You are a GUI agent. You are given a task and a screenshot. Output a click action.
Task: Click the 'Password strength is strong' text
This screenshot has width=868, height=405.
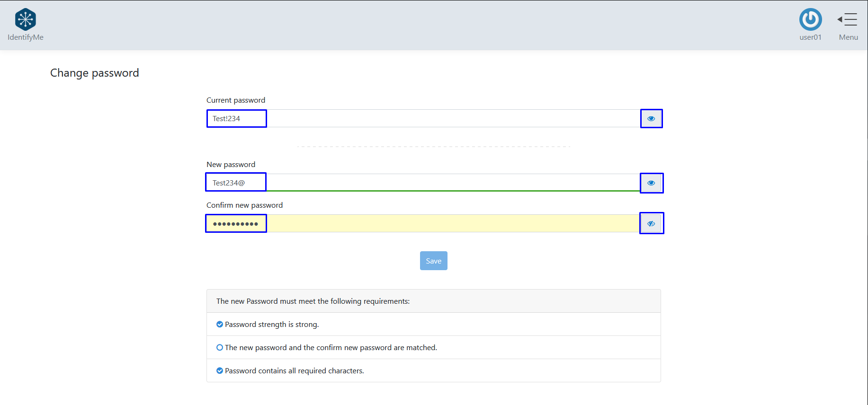[272, 325]
